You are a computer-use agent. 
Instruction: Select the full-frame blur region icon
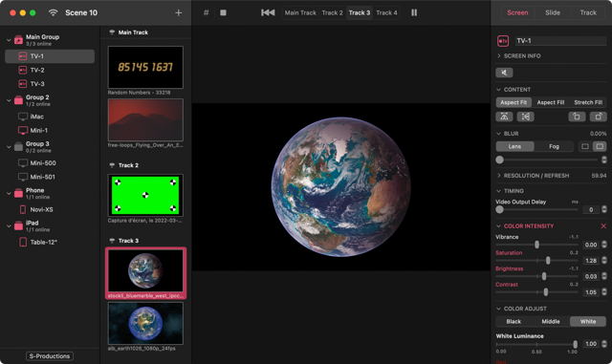pos(600,147)
